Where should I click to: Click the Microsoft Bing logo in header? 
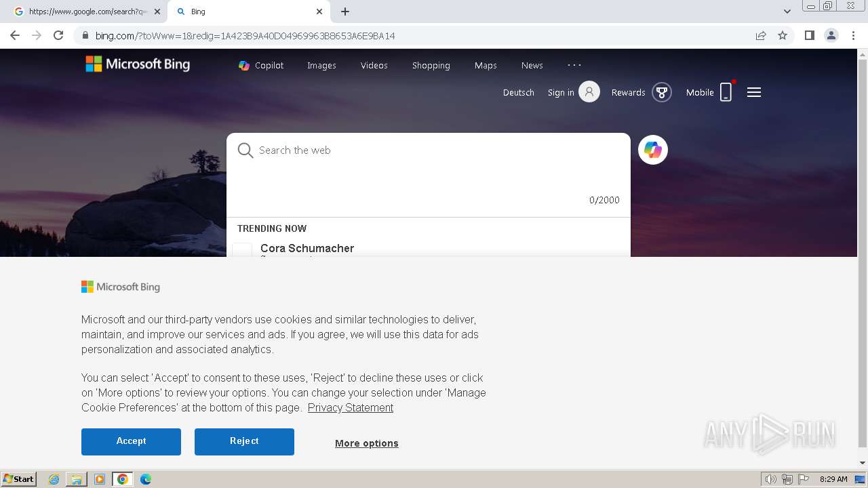(x=138, y=64)
